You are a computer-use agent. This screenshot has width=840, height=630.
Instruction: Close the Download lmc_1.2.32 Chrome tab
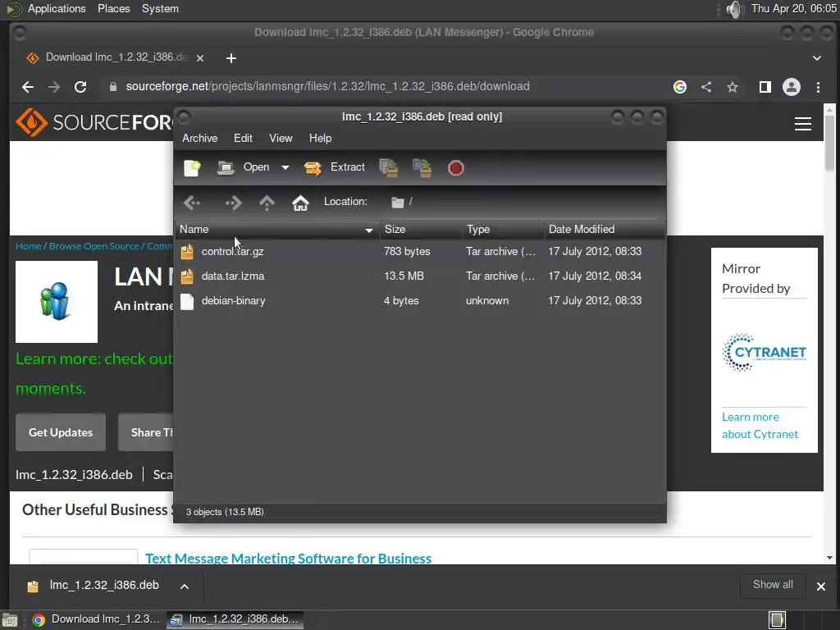coord(200,58)
